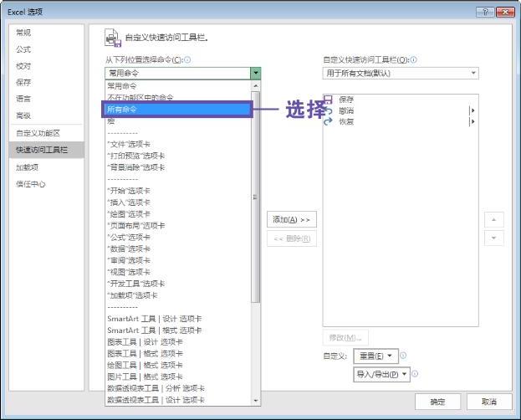Image resolution: width=521 pixels, height=420 pixels.
Task: Choose 宏 from the dropdown list
Action: pos(178,120)
